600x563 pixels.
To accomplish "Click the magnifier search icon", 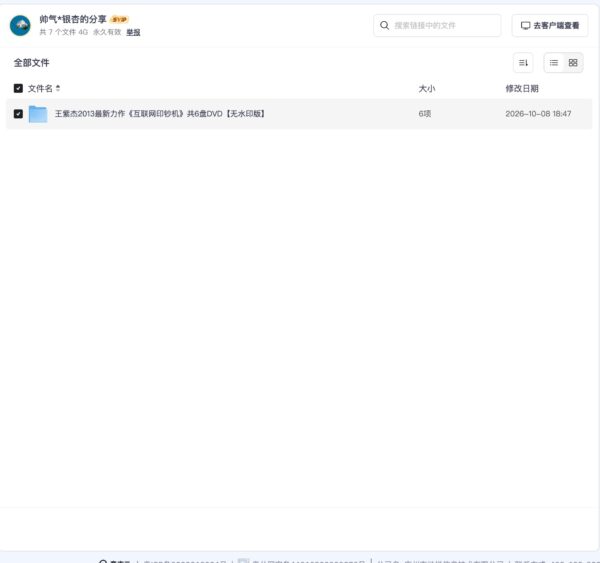I will click(384, 25).
